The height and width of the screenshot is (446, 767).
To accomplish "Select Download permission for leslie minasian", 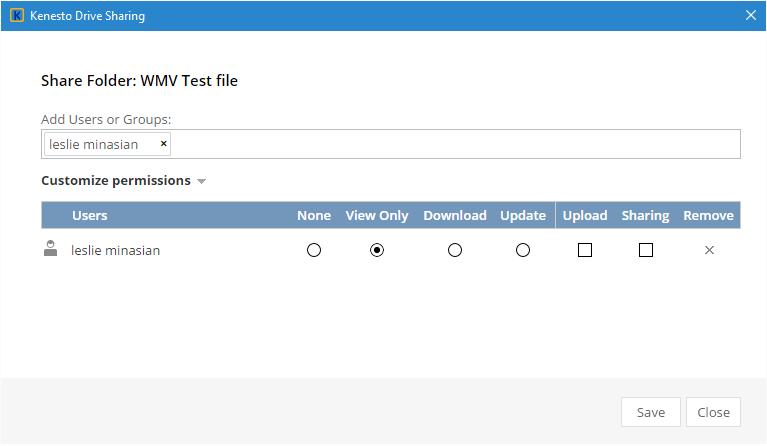I will pyautogui.click(x=455, y=250).
